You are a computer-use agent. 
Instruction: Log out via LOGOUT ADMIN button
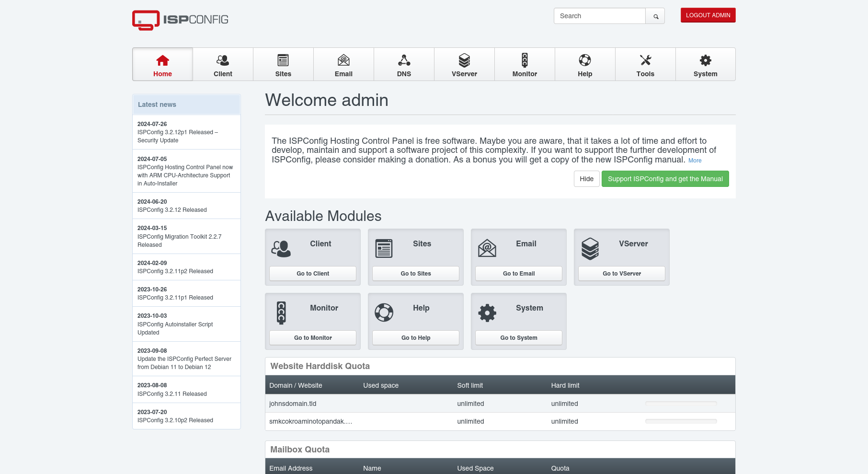(x=708, y=15)
